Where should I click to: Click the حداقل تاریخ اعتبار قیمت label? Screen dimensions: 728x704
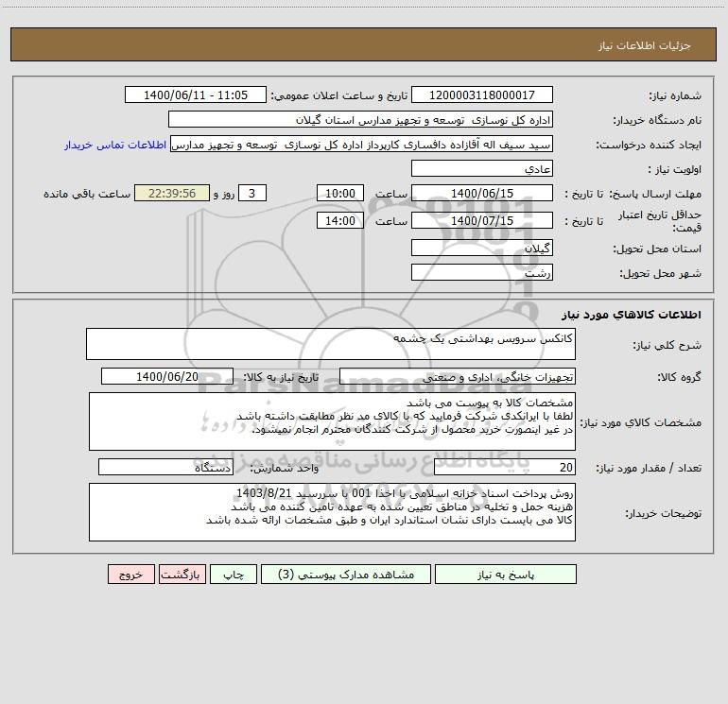(660, 221)
